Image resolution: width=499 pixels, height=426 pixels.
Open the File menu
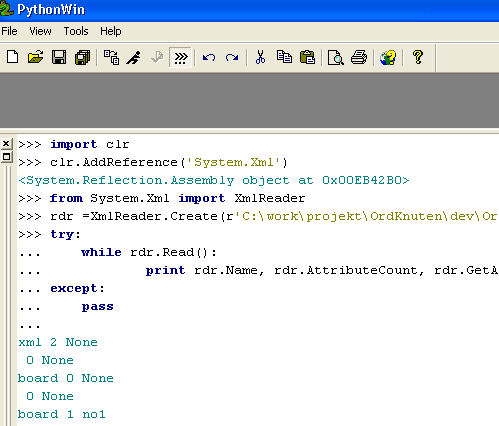9,31
